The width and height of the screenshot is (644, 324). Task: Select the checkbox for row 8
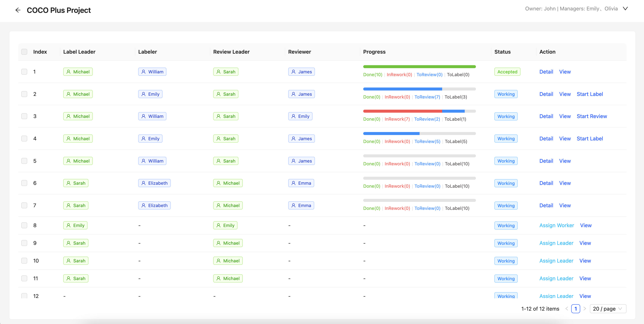coord(24,225)
